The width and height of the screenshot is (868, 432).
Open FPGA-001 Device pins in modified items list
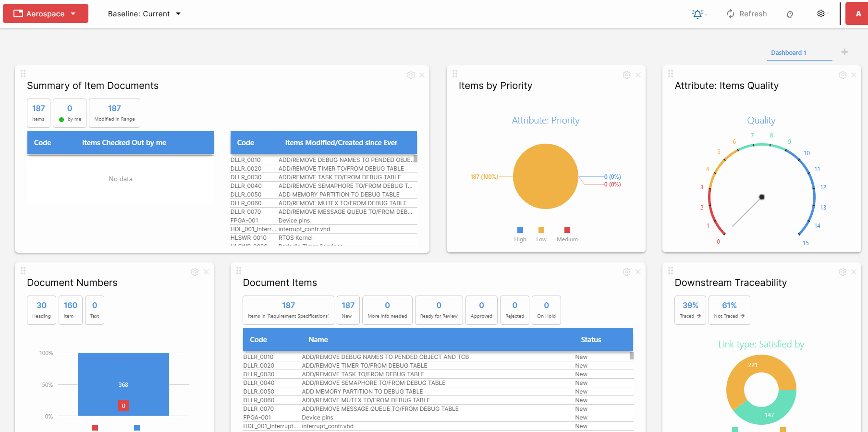[324, 221]
